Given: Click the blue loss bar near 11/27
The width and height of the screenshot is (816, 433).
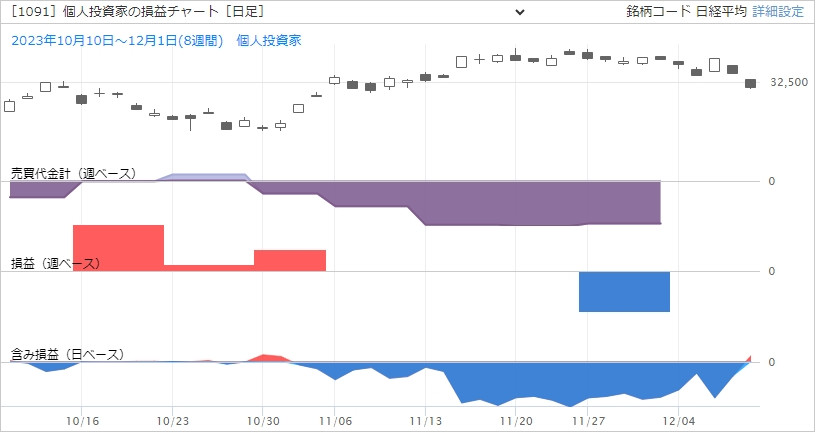Looking at the screenshot, I should [624, 291].
